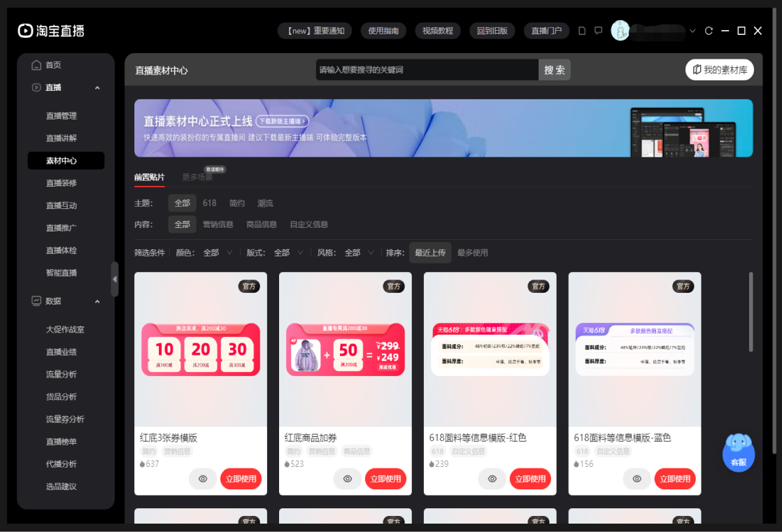782x532 pixels.
Task: Click 立即使用 on 红底3张券模版
Action: click(241, 479)
